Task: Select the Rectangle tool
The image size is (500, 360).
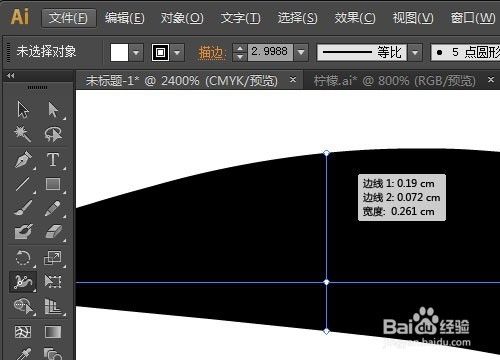Action: (53, 184)
